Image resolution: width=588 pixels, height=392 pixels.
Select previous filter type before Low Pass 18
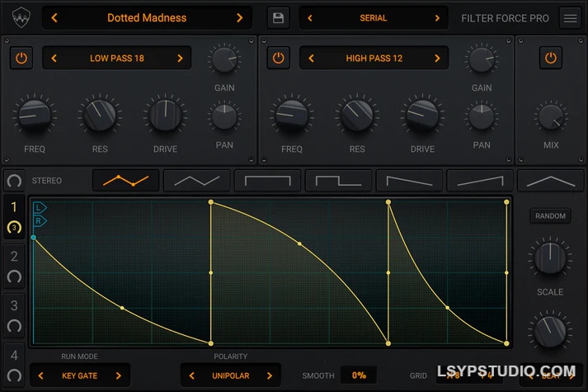(x=54, y=58)
